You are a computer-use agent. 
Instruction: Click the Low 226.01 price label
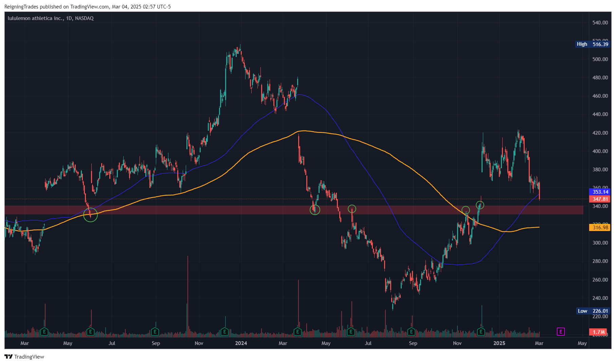(594, 311)
